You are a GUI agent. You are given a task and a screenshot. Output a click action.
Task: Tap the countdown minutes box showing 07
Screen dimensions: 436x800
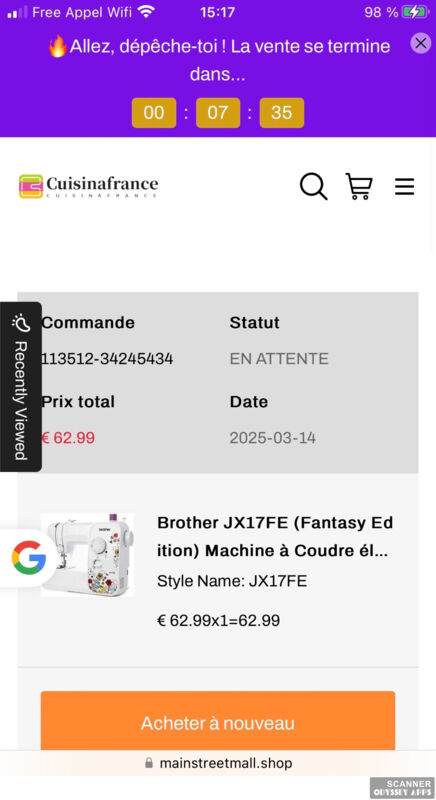(x=218, y=113)
